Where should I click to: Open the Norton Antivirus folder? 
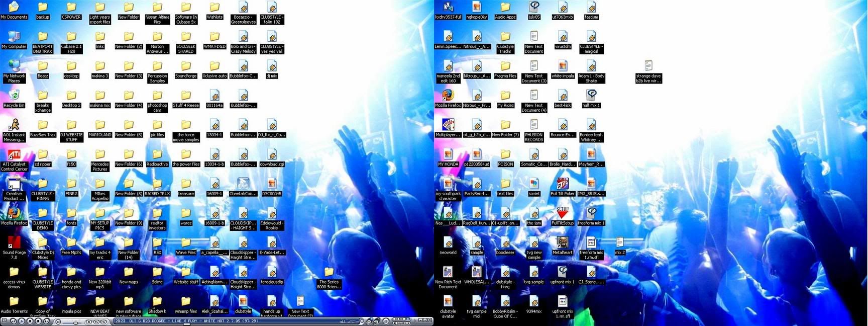pyautogui.click(x=157, y=42)
